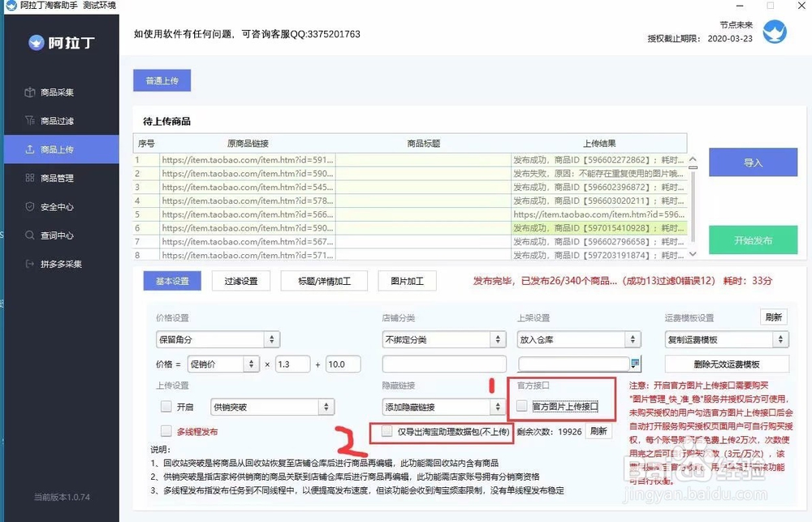Click 刷新 next to 剩余次数

coord(598,431)
